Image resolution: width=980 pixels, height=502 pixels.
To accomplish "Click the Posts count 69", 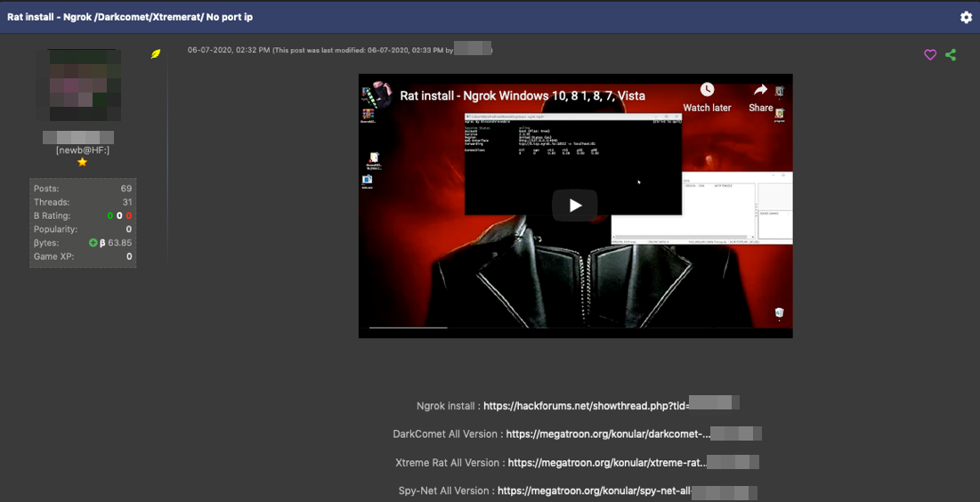I will (x=126, y=188).
